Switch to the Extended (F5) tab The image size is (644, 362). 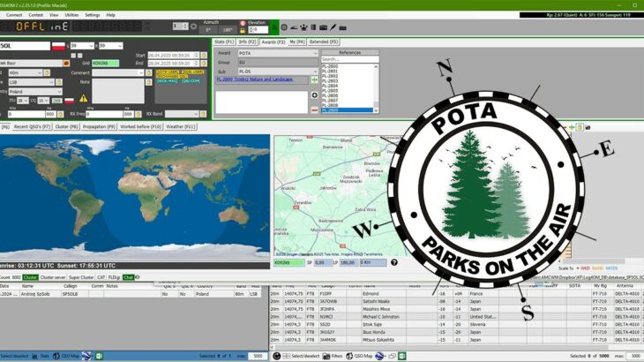tap(324, 41)
